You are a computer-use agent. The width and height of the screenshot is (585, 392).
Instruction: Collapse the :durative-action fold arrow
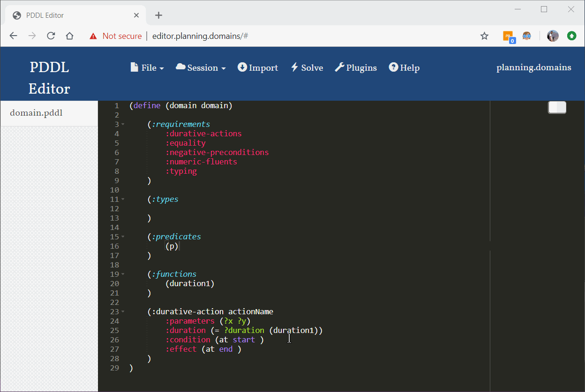123,311
